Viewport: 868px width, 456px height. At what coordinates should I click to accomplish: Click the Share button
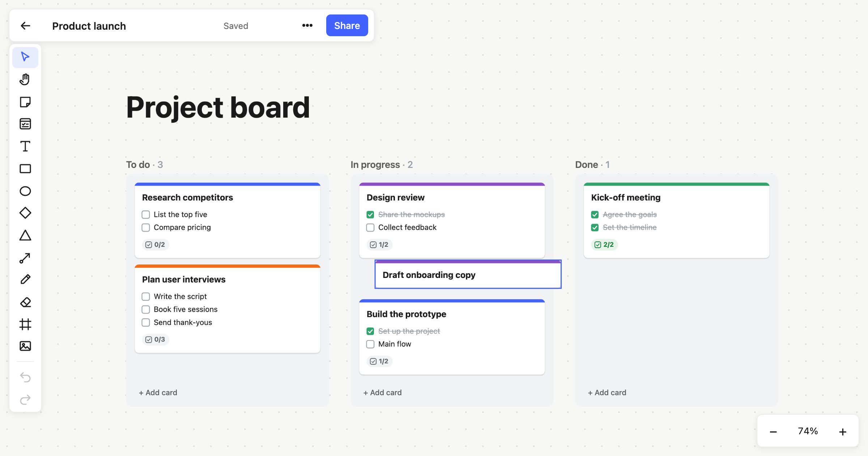click(x=347, y=25)
